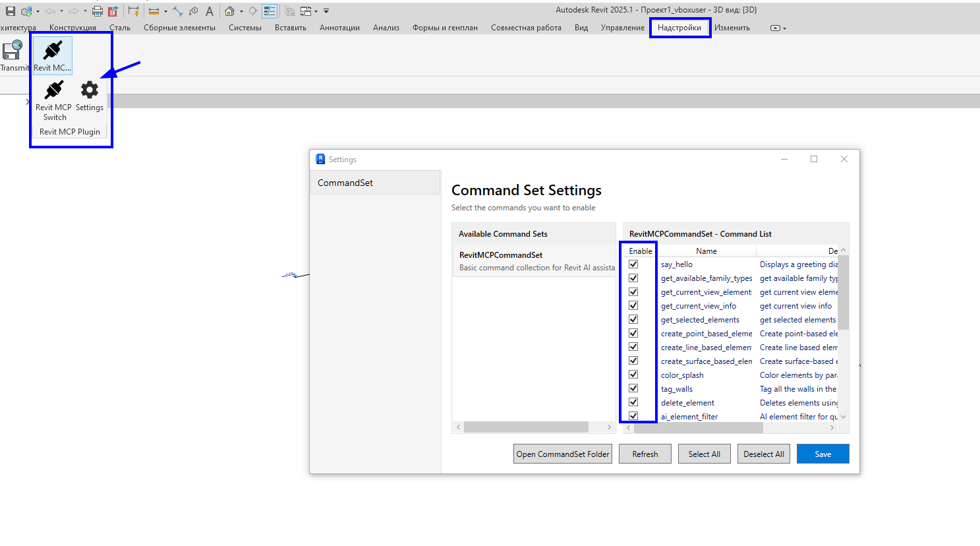
Task: Uncheck the get_selected_elements checkbox
Action: click(x=633, y=320)
